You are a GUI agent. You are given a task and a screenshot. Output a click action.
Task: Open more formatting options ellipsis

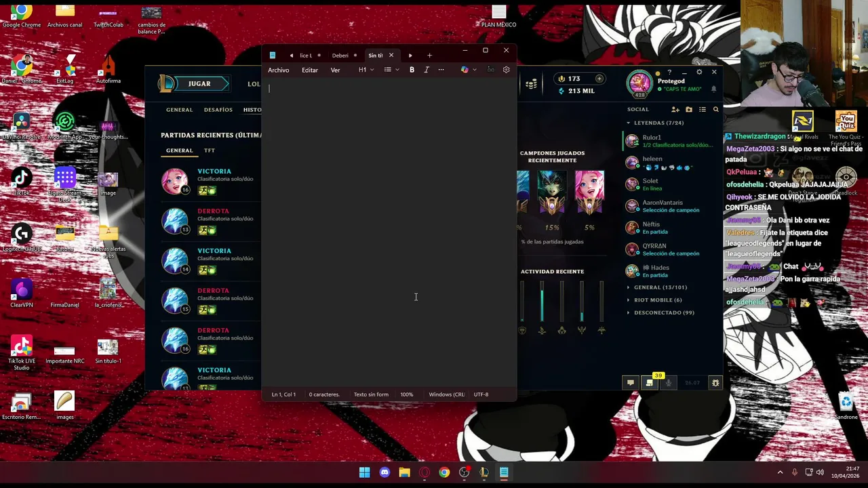pos(441,70)
